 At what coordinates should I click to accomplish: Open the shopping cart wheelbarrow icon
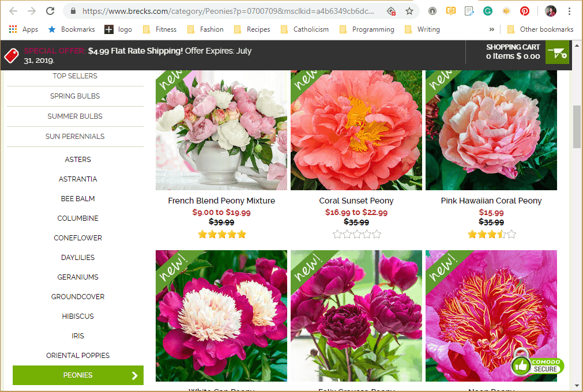click(557, 52)
